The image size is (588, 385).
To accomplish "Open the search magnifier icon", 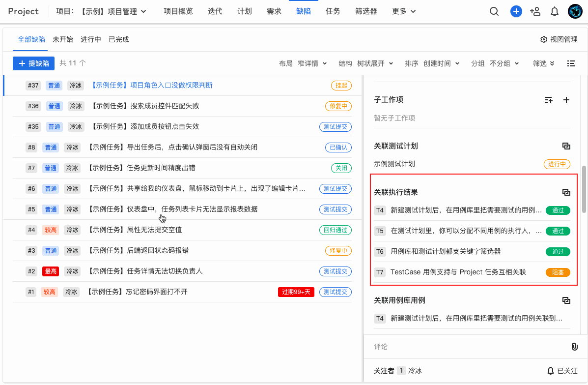I will (x=494, y=11).
